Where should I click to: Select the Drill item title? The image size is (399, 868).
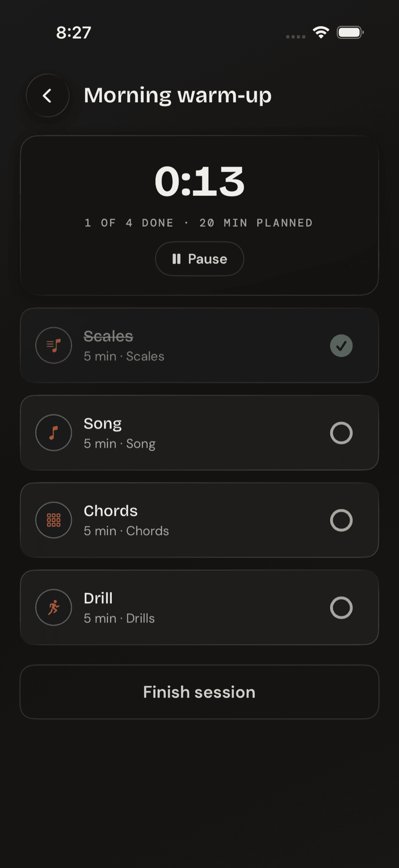98,598
